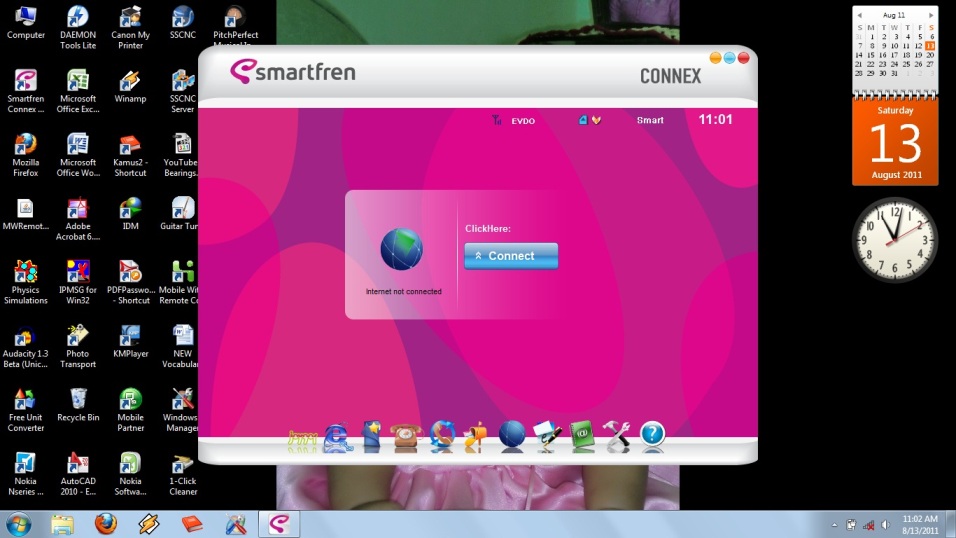Open Free Unit Converter desktop shortcut
Image resolution: width=956 pixels, height=538 pixels.
click(x=26, y=411)
